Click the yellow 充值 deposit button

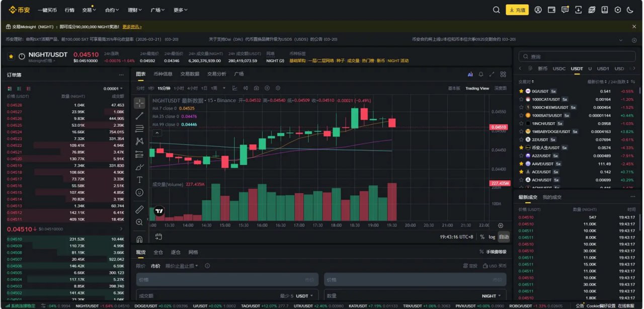point(517,10)
